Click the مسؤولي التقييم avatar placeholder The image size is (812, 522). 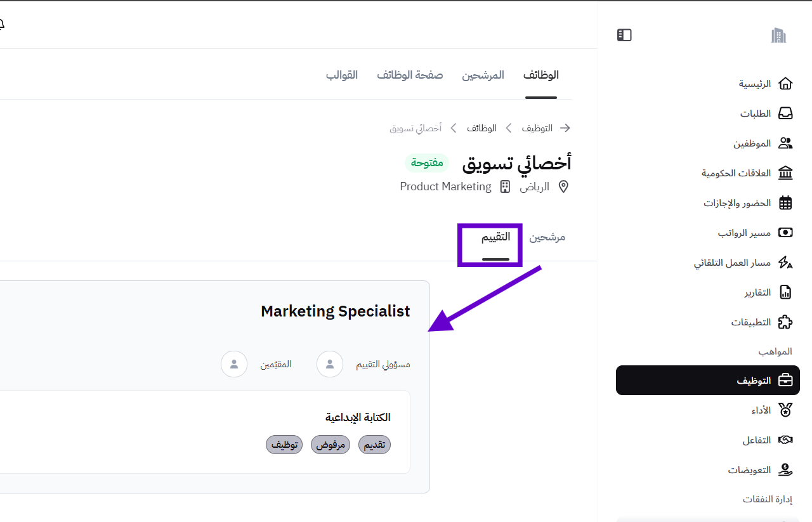[330, 364]
